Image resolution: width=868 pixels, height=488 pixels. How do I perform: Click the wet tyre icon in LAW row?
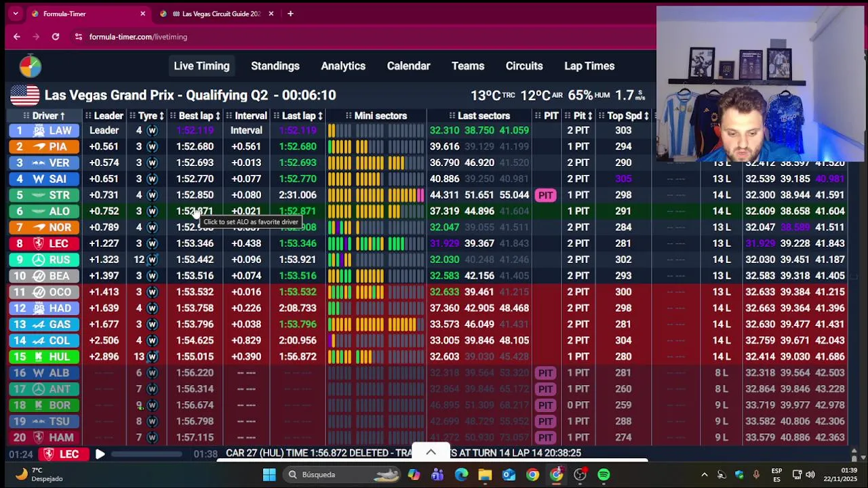tap(152, 131)
